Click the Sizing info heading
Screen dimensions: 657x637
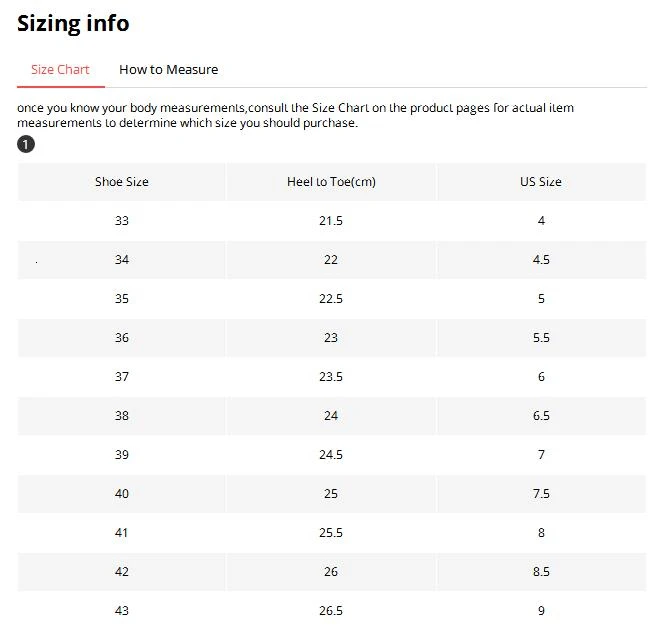(73, 23)
